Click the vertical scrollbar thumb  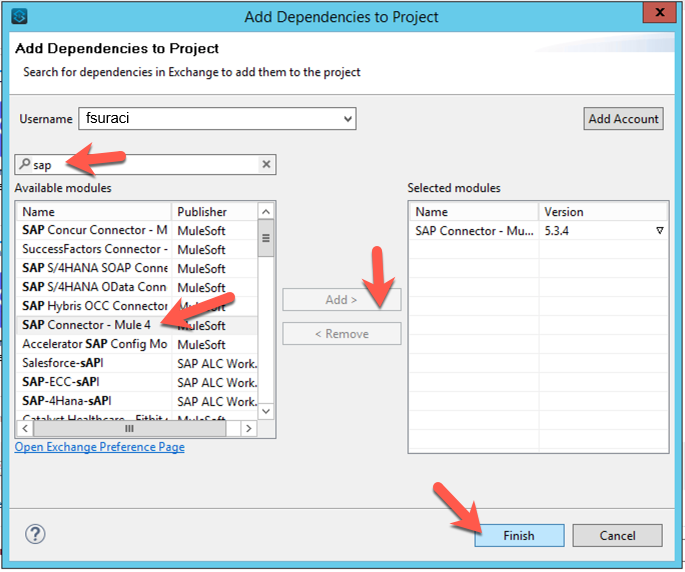pos(266,238)
